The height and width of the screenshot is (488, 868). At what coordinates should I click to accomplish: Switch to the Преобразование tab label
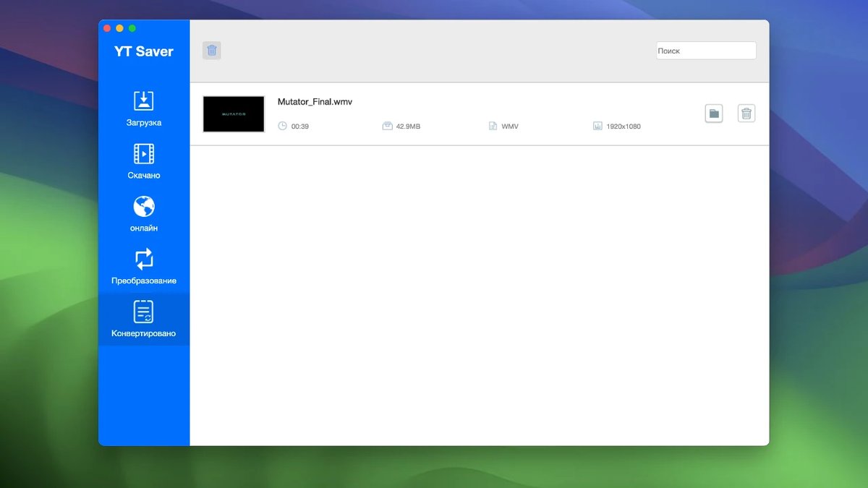click(144, 281)
